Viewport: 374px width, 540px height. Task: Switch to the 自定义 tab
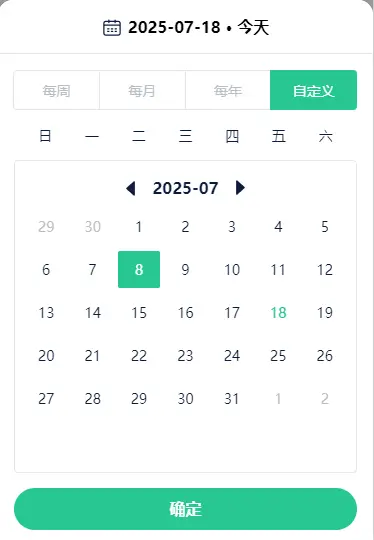coord(313,90)
